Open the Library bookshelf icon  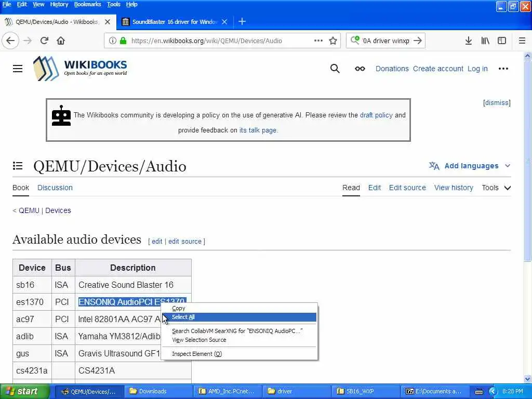click(x=485, y=41)
